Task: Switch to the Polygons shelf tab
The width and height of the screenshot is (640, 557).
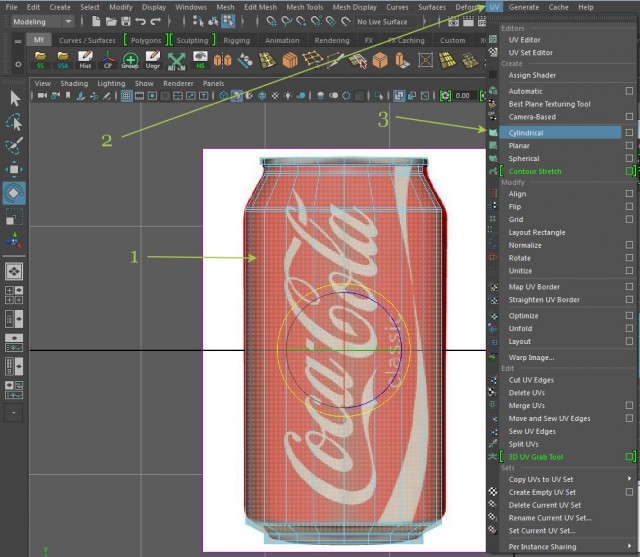Action: [145, 41]
